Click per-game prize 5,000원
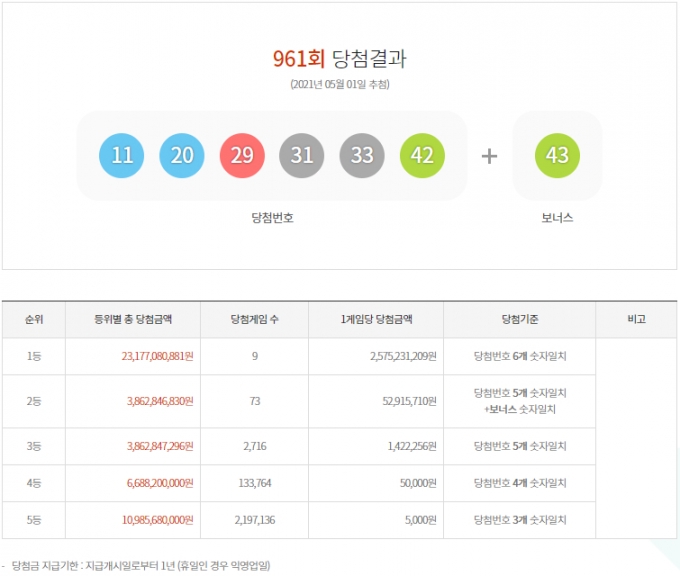This screenshot has width=680, height=576. pyautogui.click(x=421, y=520)
